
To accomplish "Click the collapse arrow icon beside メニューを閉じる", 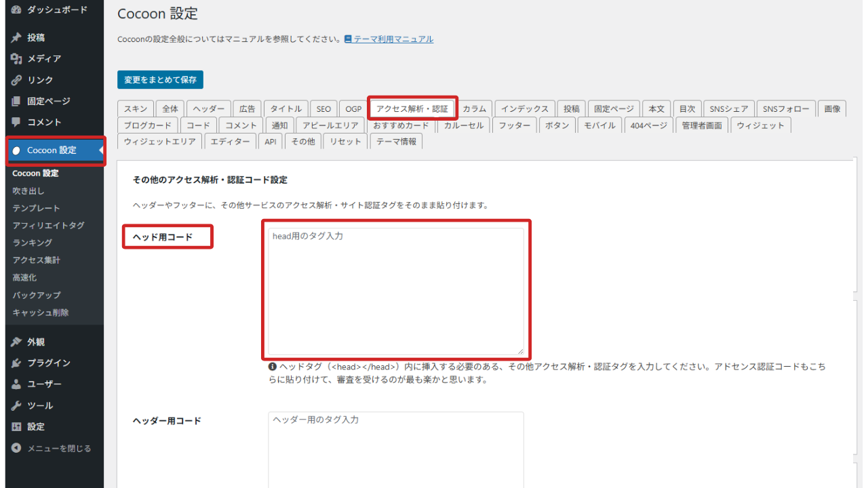I will [17, 448].
